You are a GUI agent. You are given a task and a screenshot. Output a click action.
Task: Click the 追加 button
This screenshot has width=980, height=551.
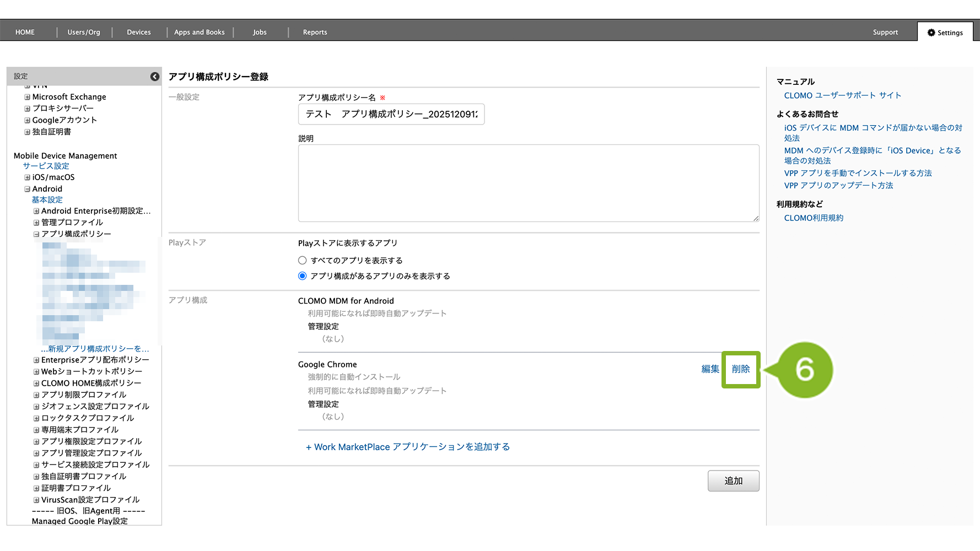pos(733,481)
